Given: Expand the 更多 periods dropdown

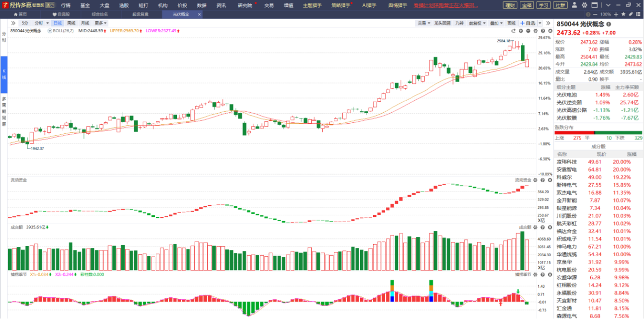Looking at the screenshot, I should (100, 23).
